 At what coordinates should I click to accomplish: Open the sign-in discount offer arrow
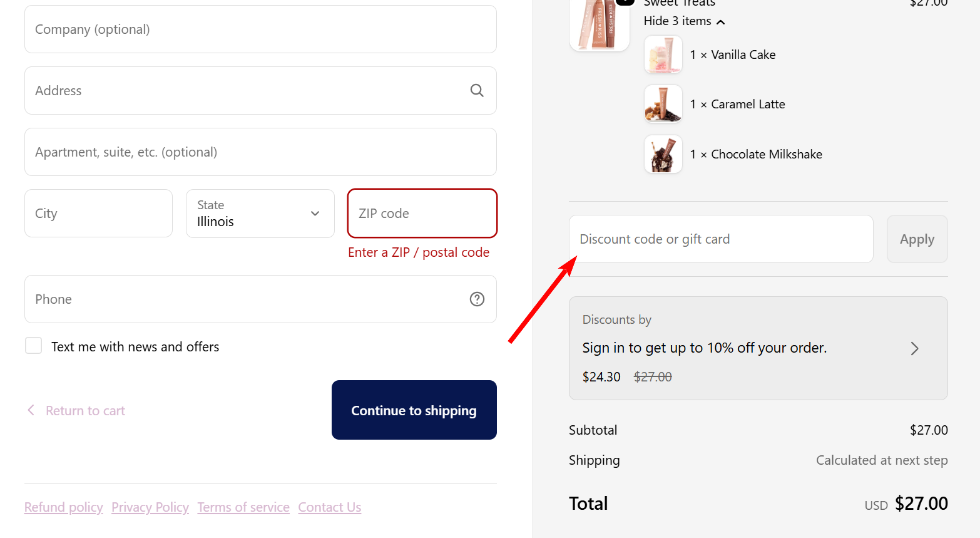(914, 348)
